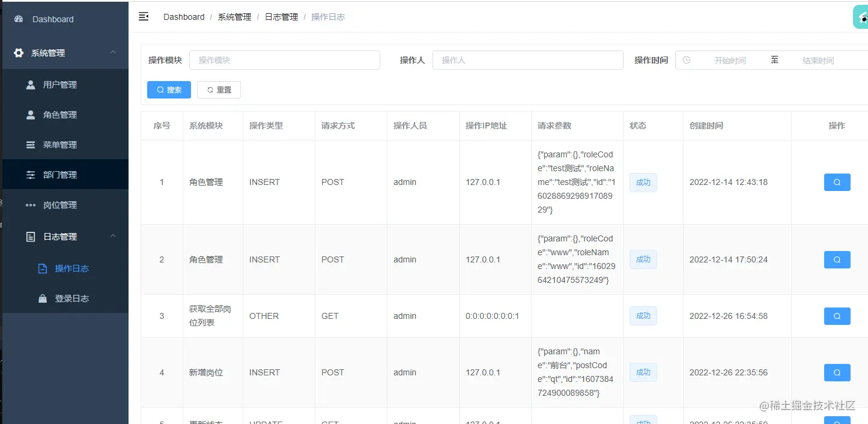
Task: Collapse the 系统管理 menu chevron
Action: point(113,53)
